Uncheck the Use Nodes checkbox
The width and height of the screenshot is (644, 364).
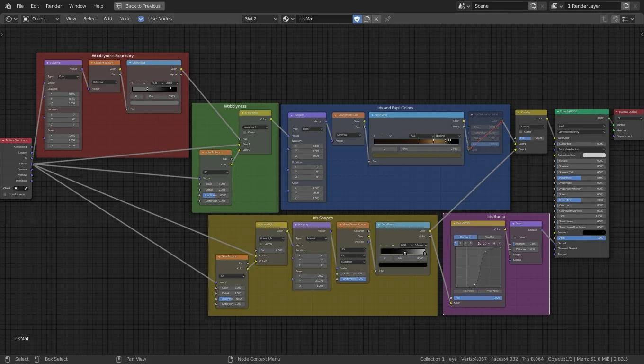tap(141, 19)
